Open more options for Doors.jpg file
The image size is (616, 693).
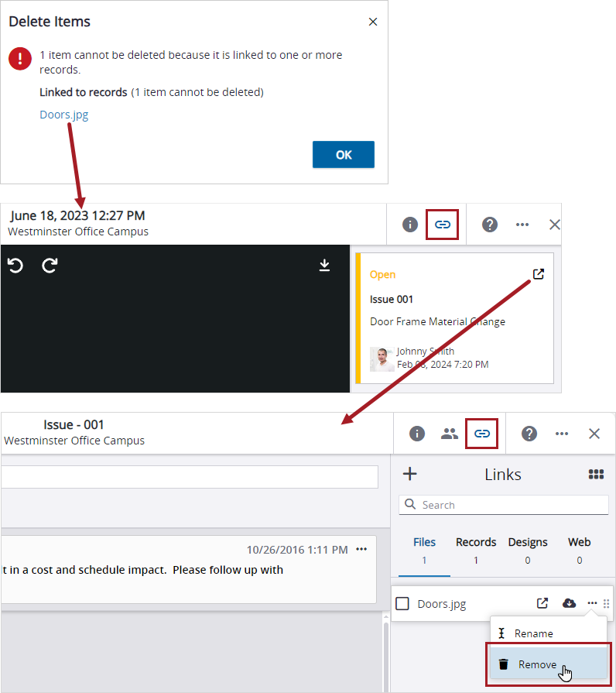[592, 603]
